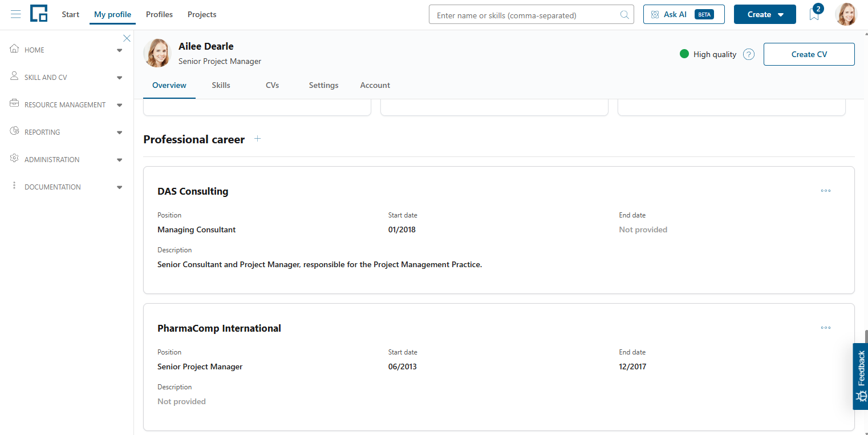Click the Home house icon
The image size is (868, 435).
coord(15,49)
